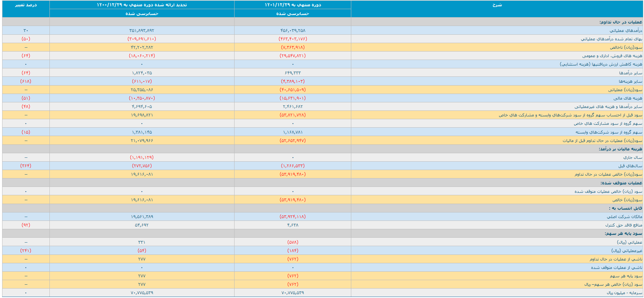Viewport: 644px width, 298px height.
Task: Select the value ۴۵۶,۰۳۹,۲۵۸ in operating revenue row
Action: click(x=292, y=31)
